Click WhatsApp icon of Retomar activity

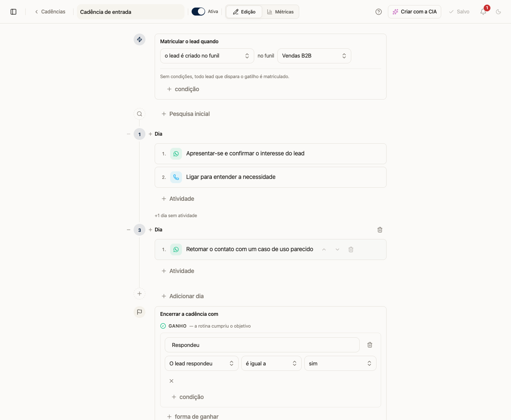point(176,249)
